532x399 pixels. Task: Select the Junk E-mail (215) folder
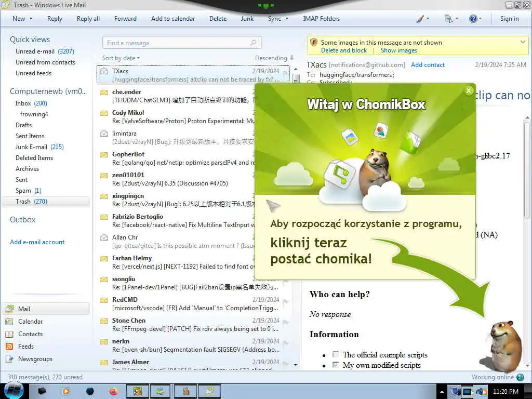point(39,147)
